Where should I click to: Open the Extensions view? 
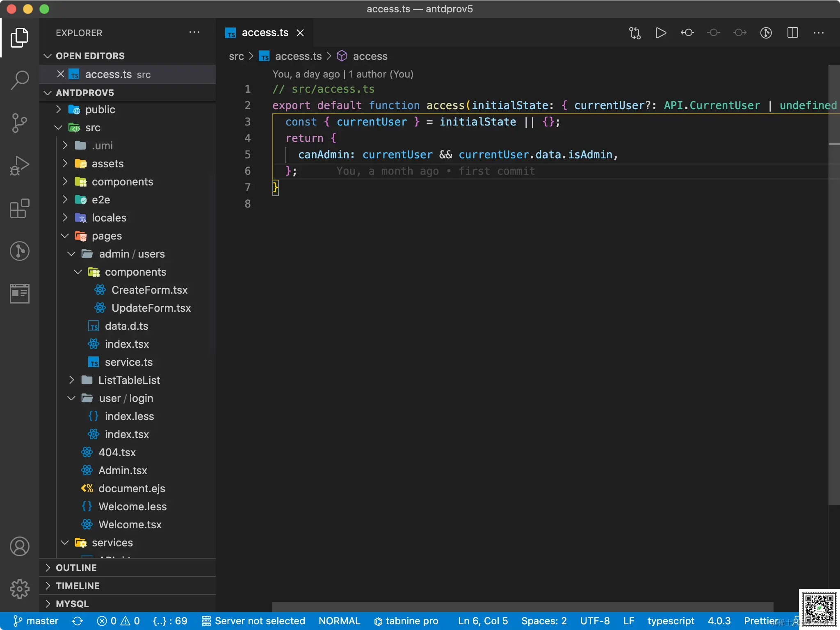[x=20, y=209]
